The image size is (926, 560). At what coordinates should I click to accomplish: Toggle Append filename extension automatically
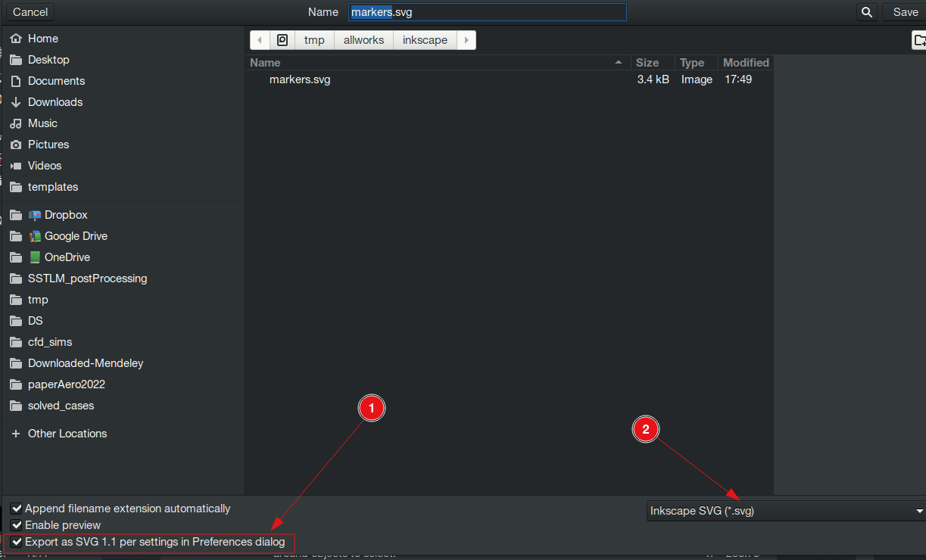coord(17,509)
